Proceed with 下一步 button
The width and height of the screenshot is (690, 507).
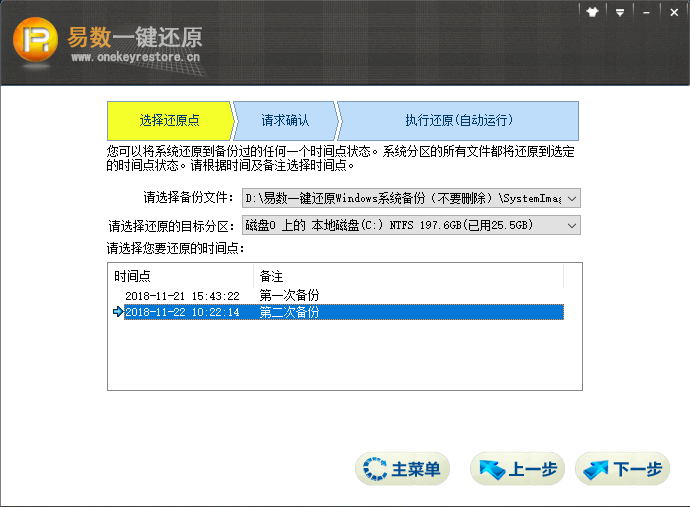click(622, 469)
